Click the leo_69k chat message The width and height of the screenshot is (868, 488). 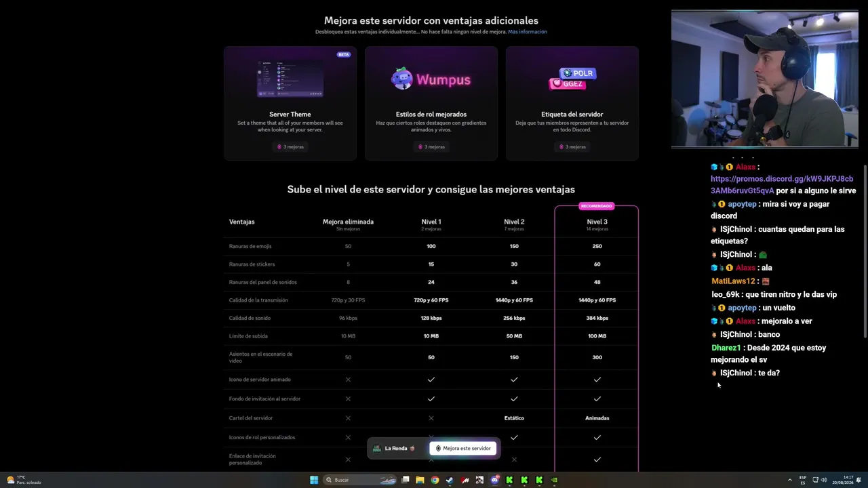tap(774, 295)
